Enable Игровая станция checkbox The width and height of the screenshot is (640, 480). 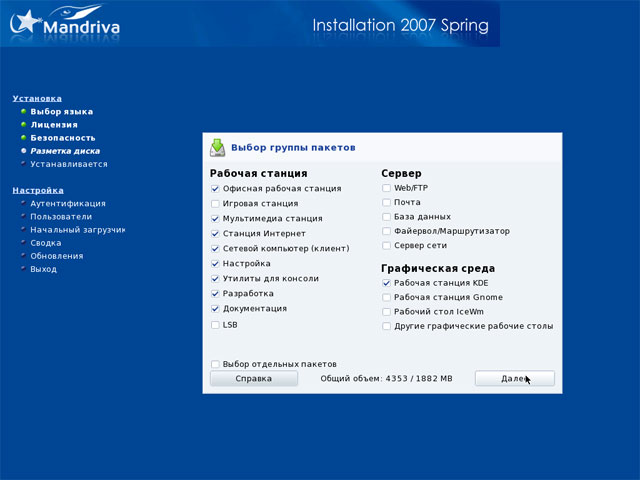point(215,204)
